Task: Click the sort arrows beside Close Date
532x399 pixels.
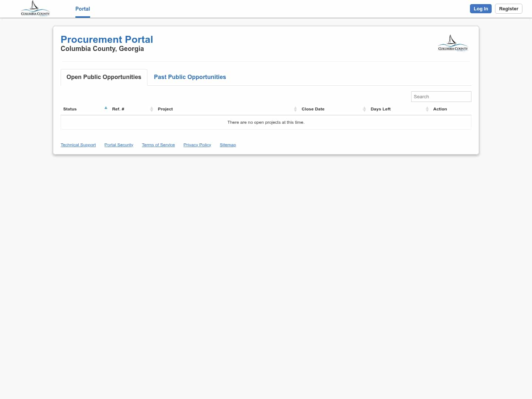Action: (365, 109)
